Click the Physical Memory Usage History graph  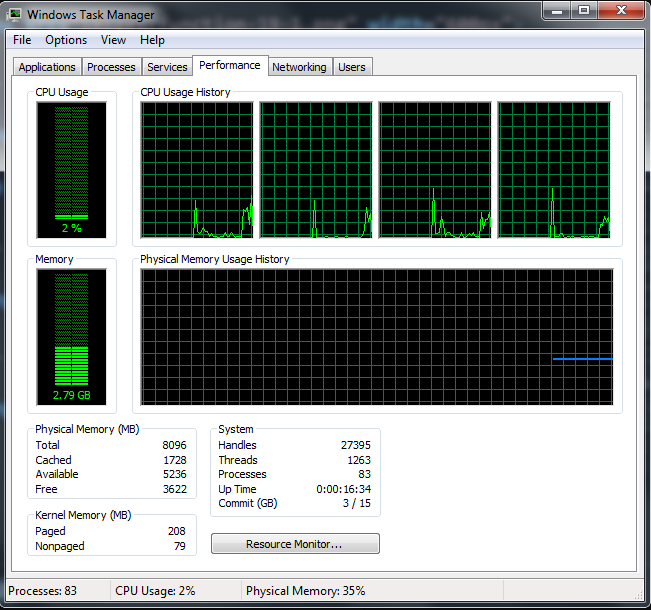point(377,337)
